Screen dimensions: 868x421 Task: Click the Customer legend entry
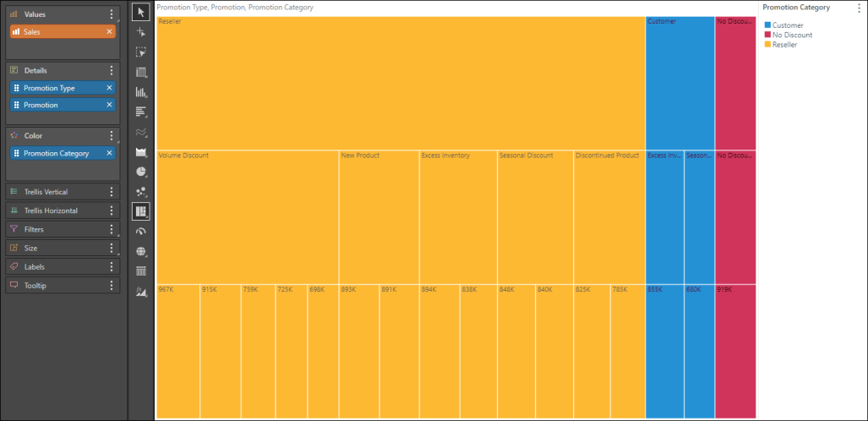pos(788,26)
